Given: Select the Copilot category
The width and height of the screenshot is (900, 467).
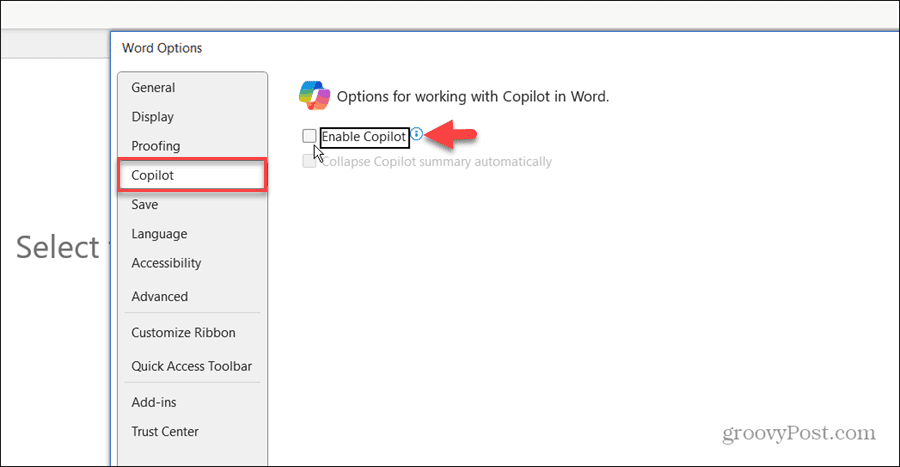Looking at the screenshot, I should [192, 176].
